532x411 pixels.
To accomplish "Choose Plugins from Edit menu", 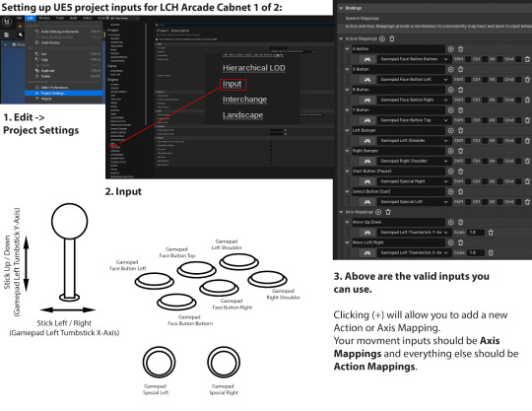I will click(x=64, y=99).
